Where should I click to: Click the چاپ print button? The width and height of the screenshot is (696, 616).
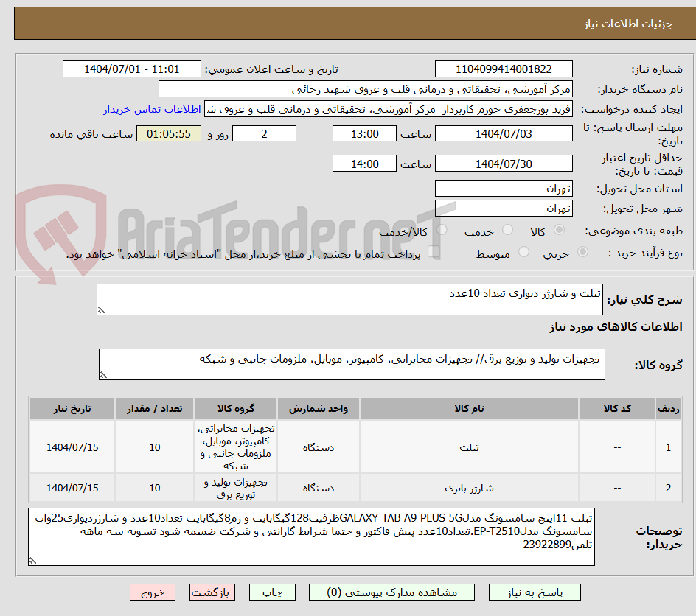[272, 592]
